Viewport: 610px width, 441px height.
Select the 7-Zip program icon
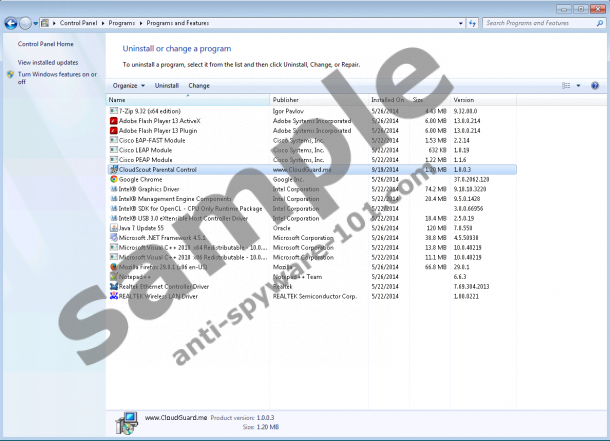[113, 110]
